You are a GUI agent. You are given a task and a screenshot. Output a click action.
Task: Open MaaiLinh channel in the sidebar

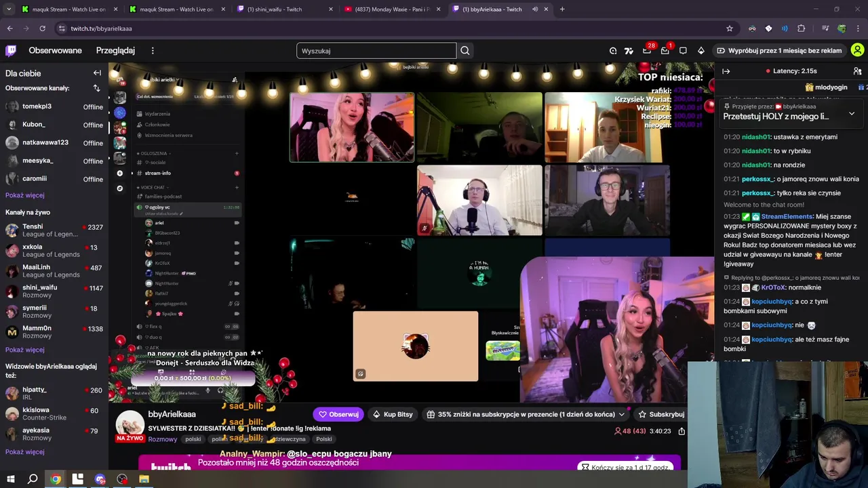pyautogui.click(x=54, y=271)
